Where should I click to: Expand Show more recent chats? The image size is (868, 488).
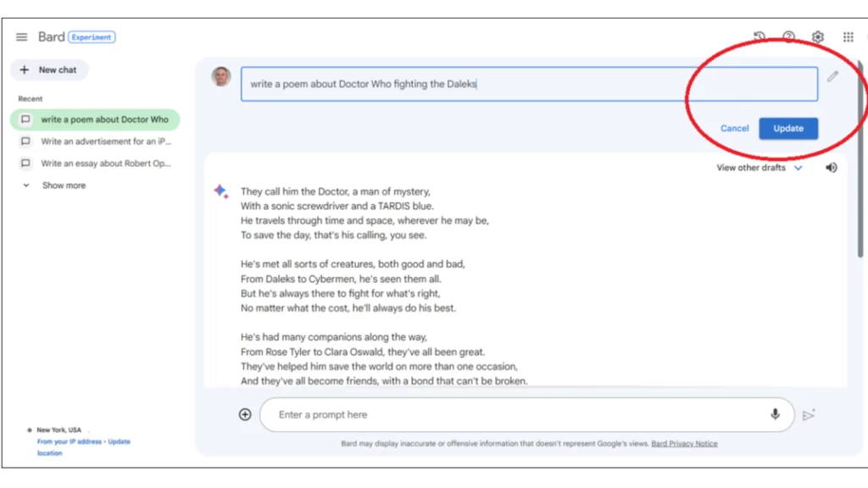pos(54,186)
